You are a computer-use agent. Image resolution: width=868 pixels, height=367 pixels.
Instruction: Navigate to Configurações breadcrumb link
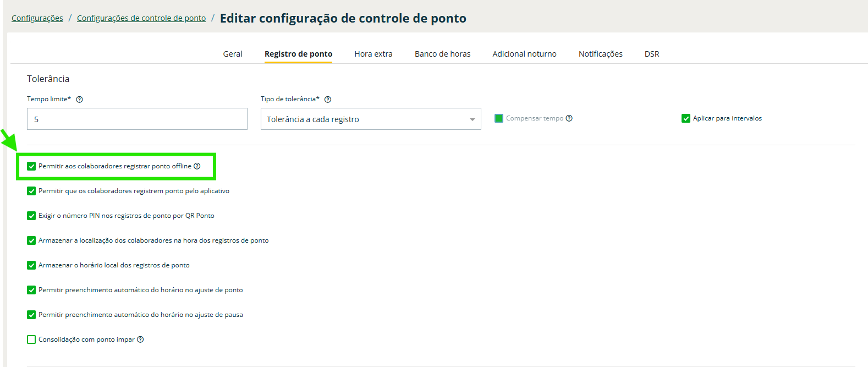pyautogui.click(x=37, y=18)
